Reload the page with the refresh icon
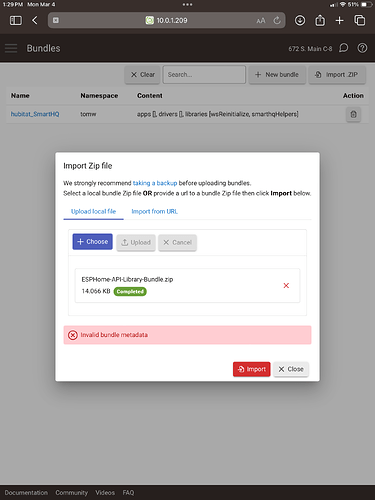375x500 pixels. coord(277,21)
